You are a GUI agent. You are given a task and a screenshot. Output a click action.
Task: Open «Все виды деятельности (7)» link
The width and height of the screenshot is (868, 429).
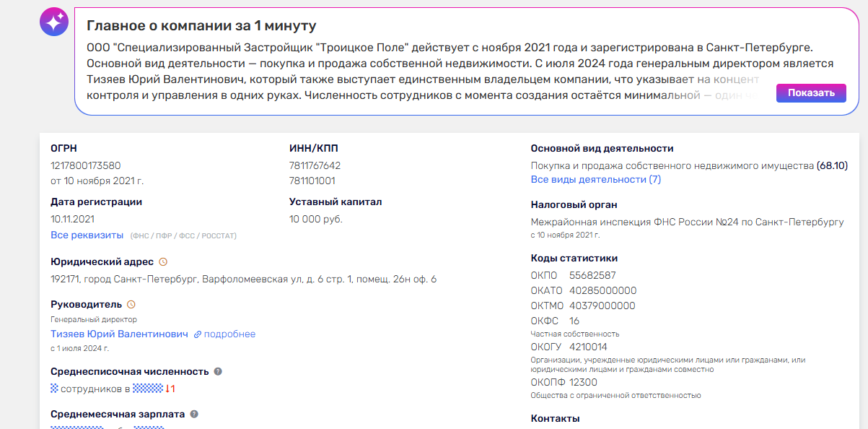click(x=596, y=179)
